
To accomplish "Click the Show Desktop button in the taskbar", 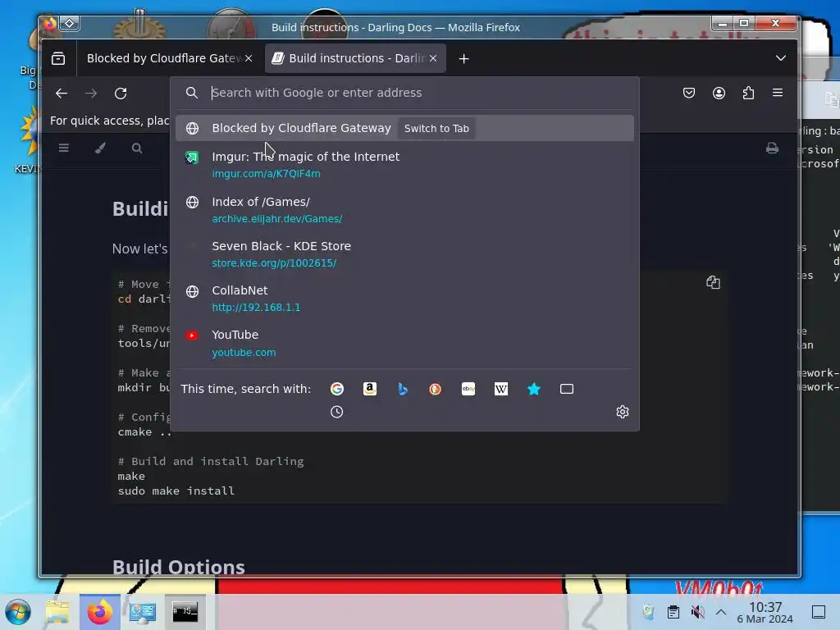I will pos(819,612).
